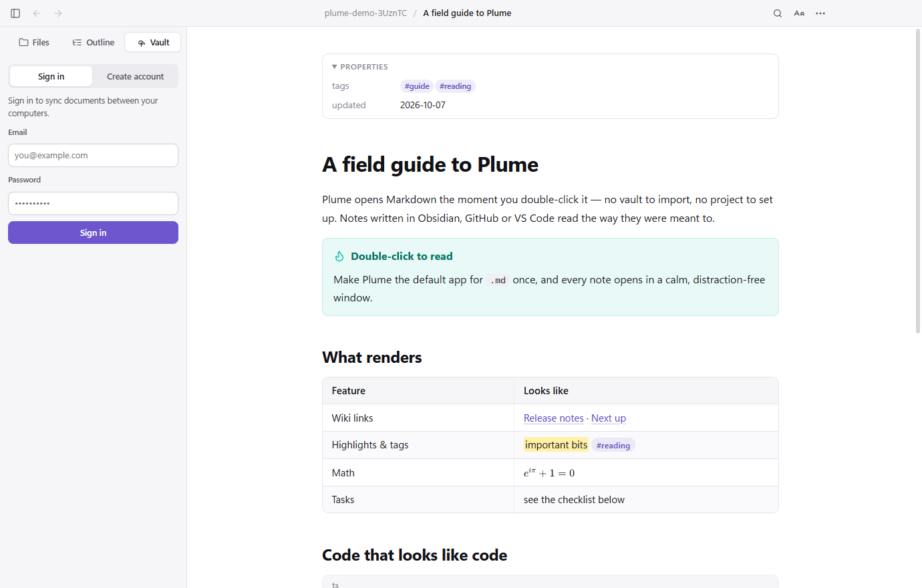
Task: Click the purple Sign in button
Action: tap(93, 233)
